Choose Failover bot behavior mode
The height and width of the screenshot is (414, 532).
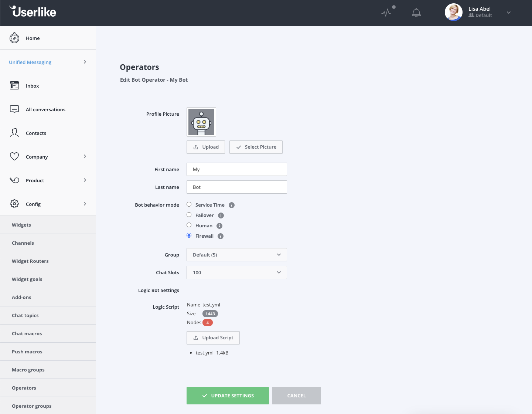pos(189,215)
